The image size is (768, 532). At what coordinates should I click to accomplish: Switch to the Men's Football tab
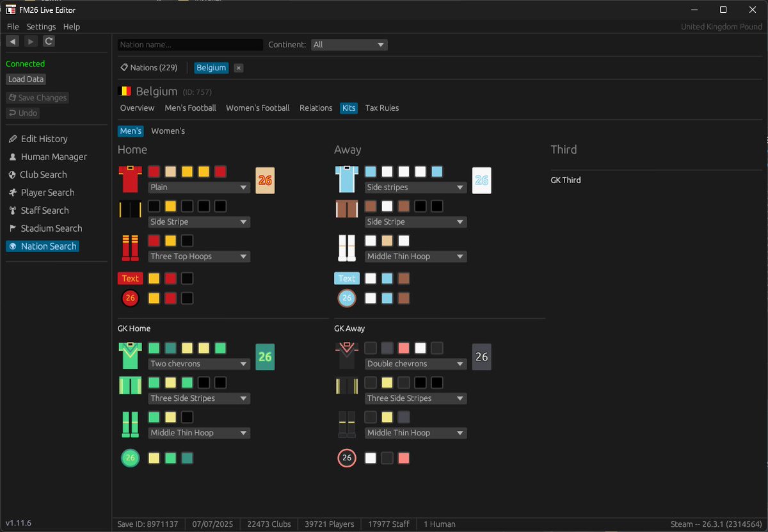(x=190, y=108)
